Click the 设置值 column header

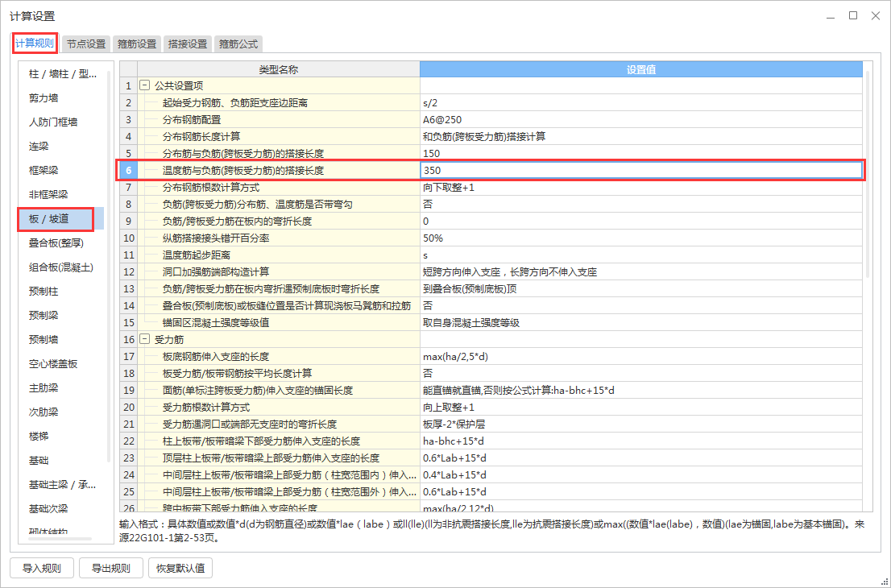pos(641,69)
